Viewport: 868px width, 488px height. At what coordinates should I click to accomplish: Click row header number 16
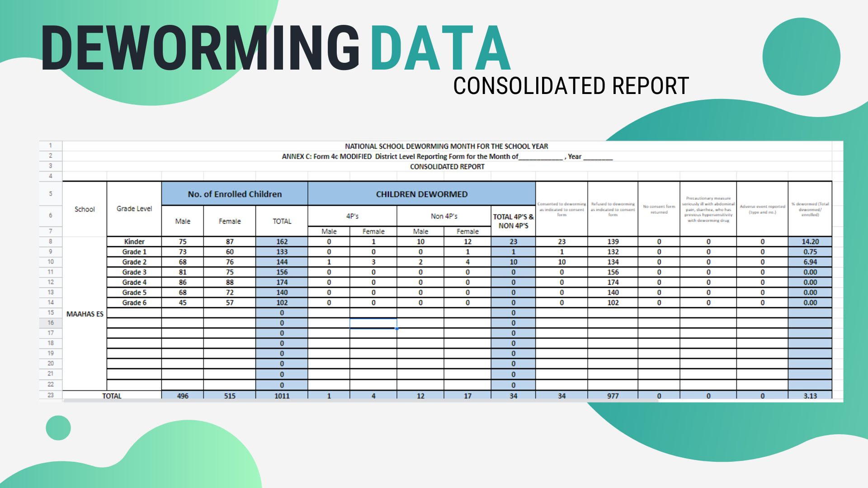click(51, 323)
